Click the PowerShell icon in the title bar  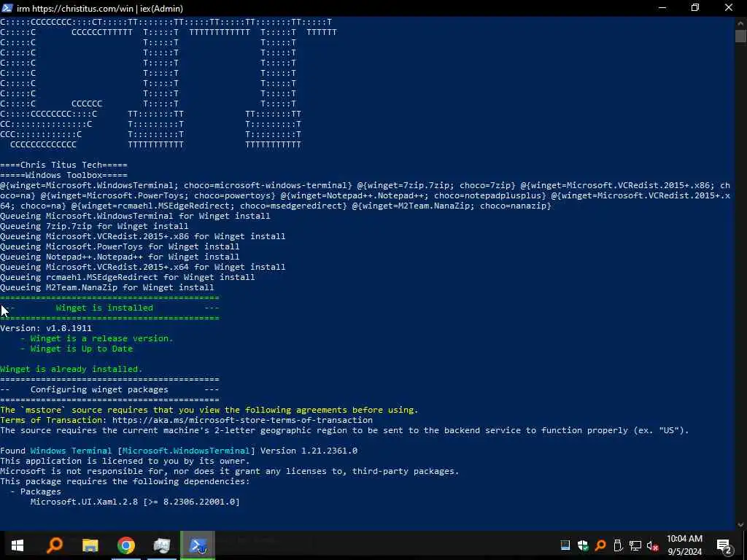click(7, 8)
